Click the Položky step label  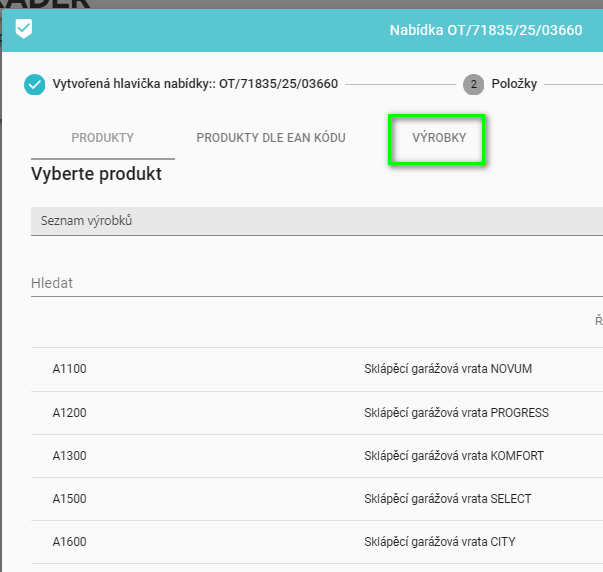click(x=514, y=84)
